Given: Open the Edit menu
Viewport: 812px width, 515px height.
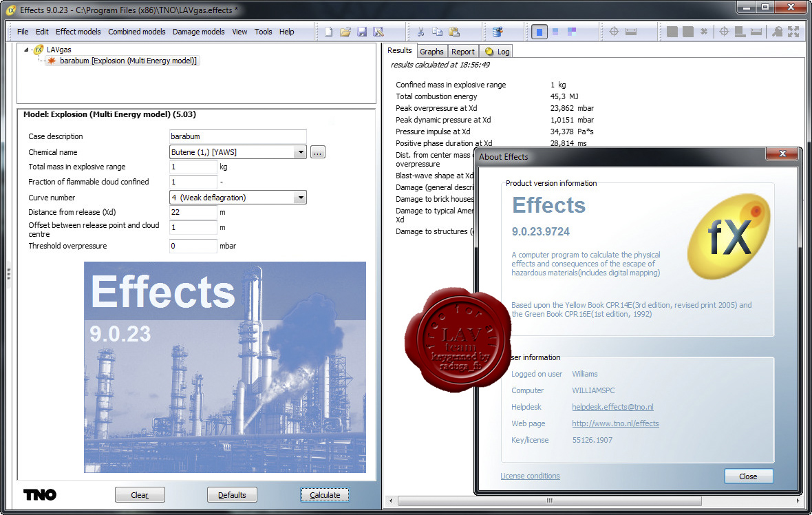Looking at the screenshot, I should (x=42, y=32).
